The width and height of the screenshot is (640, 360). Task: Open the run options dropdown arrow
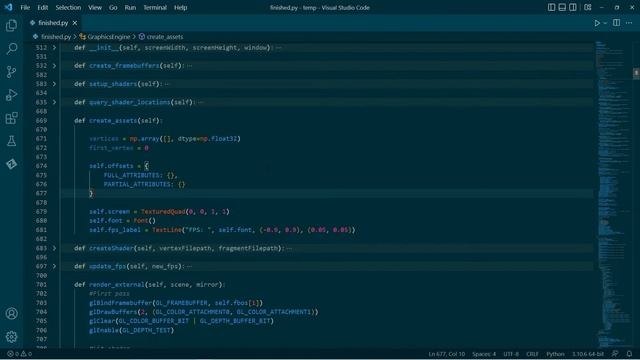point(605,23)
